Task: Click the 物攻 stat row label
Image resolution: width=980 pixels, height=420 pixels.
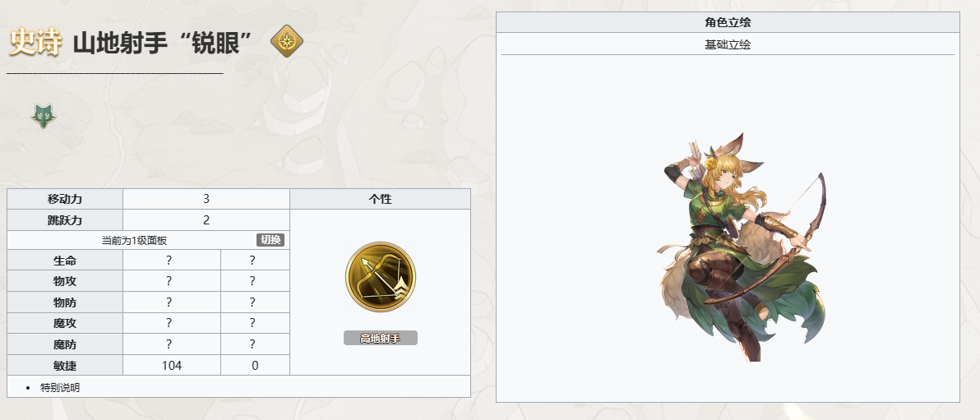Action: (65, 281)
